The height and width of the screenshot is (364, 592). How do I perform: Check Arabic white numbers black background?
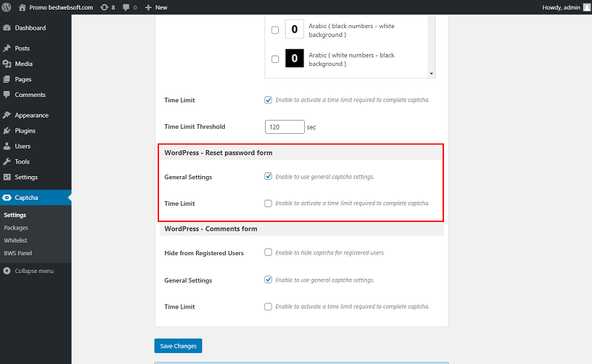click(x=275, y=59)
